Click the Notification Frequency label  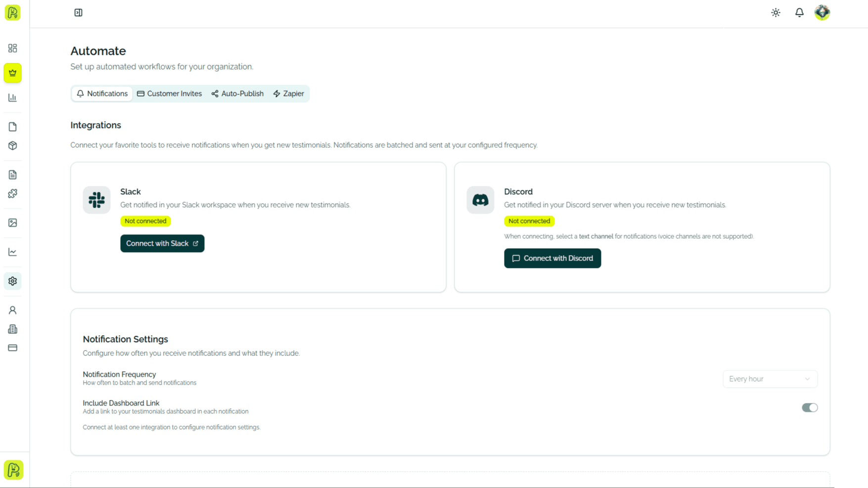click(119, 374)
